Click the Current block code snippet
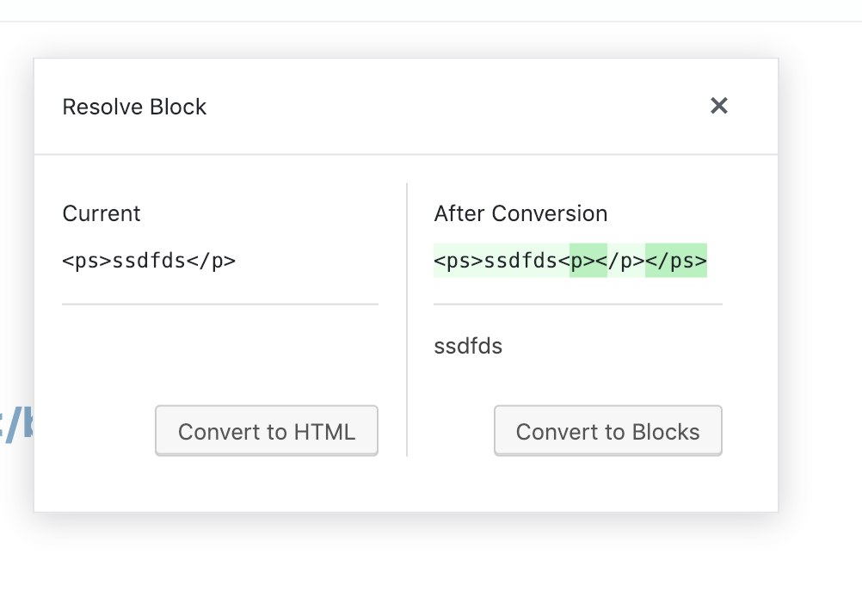Image resolution: width=862 pixels, height=616 pixels. point(149,261)
